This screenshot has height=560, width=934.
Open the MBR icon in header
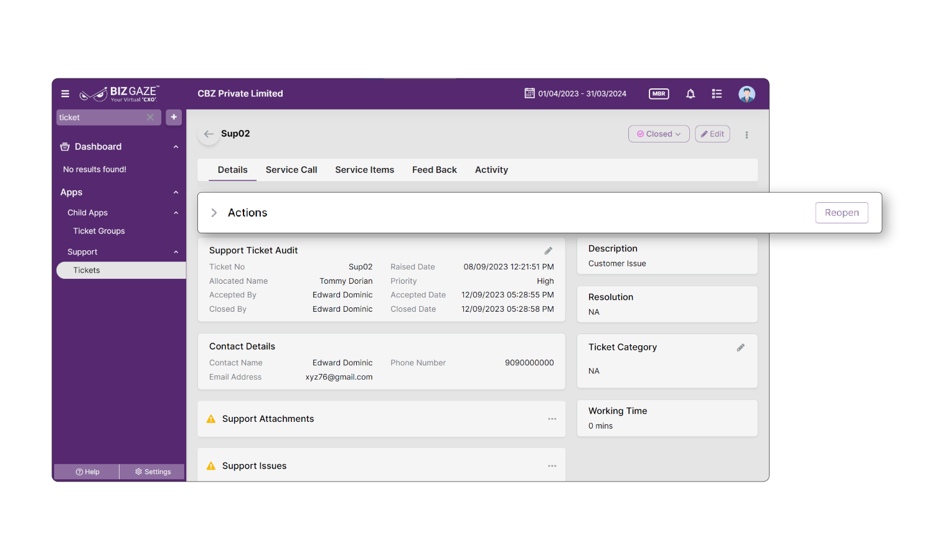(659, 94)
